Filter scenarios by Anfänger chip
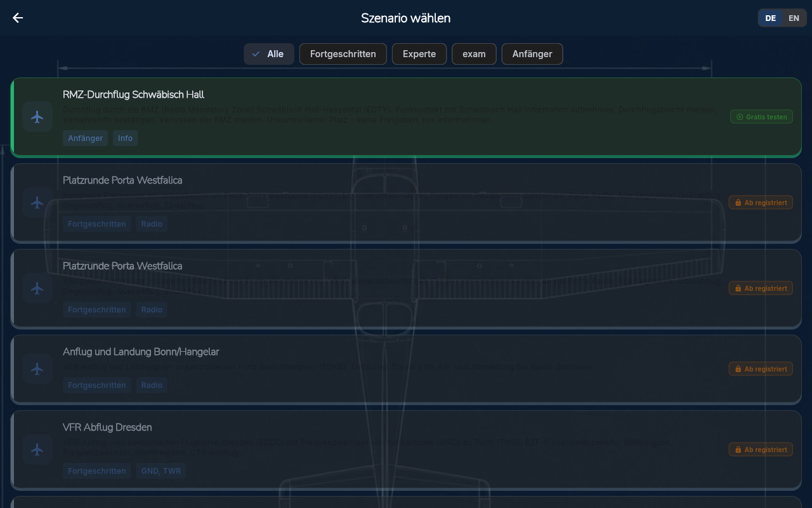The image size is (812, 508). 532,54
